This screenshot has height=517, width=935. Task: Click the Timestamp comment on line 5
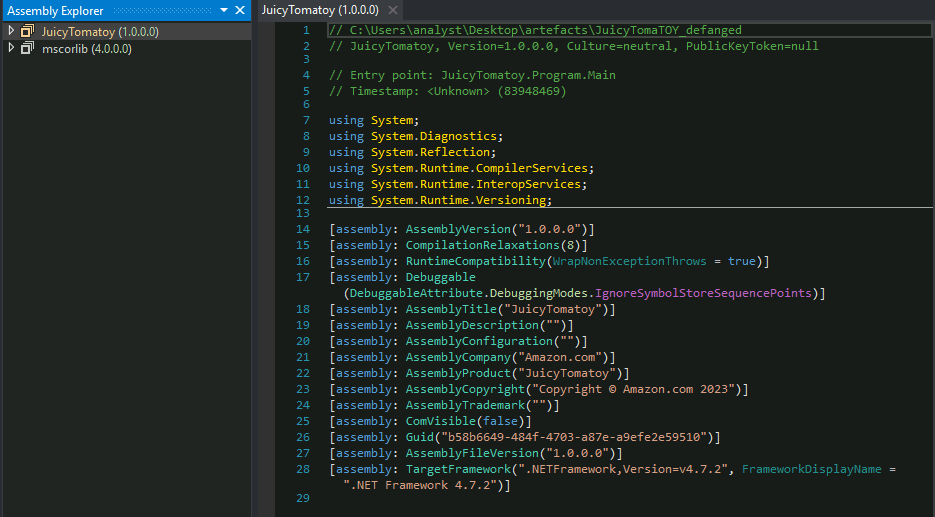(x=448, y=91)
